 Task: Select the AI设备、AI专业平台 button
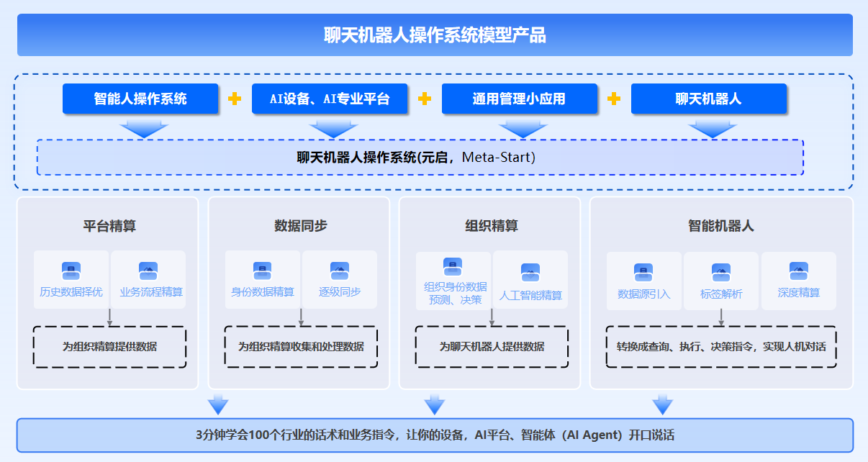[330, 99]
